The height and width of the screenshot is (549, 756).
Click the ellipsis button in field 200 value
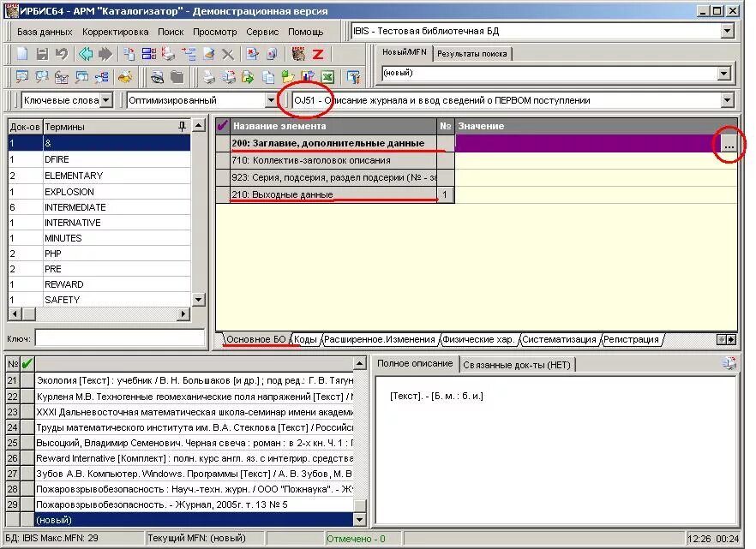[x=729, y=144]
